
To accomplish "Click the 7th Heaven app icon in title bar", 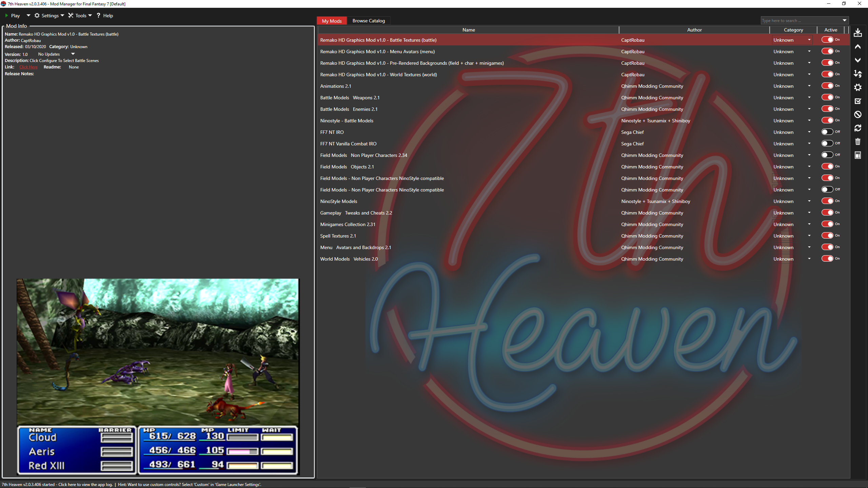I will (x=4, y=4).
